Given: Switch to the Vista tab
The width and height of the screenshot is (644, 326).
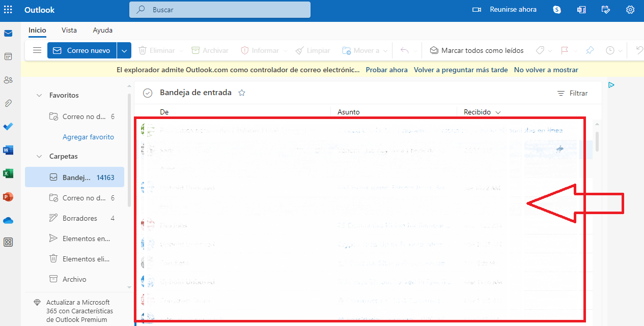Looking at the screenshot, I should (x=69, y=30).
